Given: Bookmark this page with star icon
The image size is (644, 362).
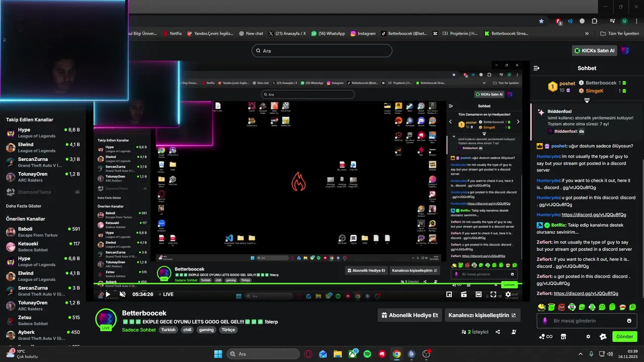Looking at the screenshot, I should pyautogui.click(x=541, y=21).
